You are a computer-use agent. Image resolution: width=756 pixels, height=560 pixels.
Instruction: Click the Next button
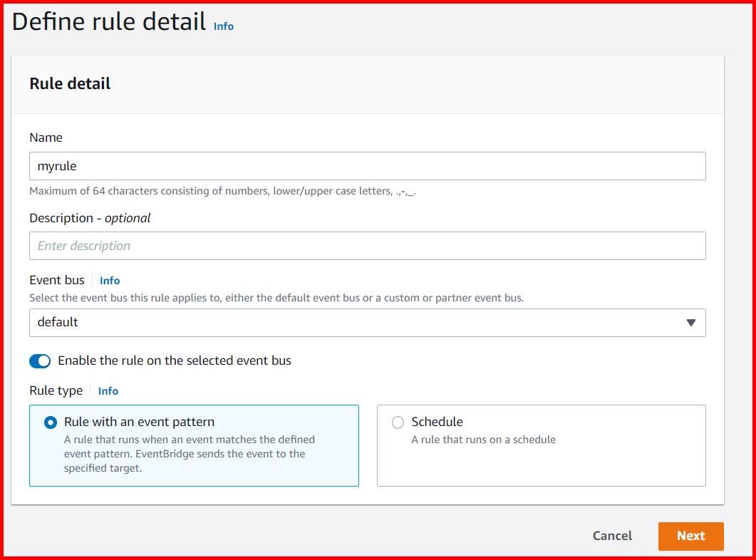[690, 536]
